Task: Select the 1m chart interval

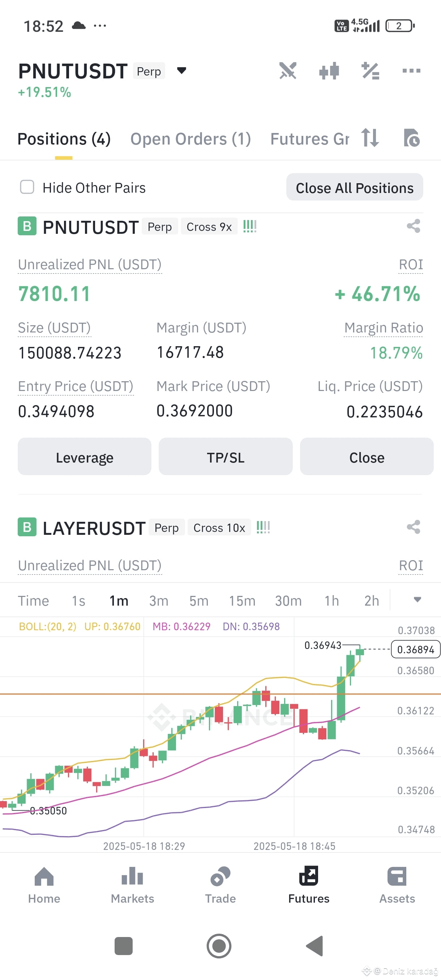Action: tap(119, 601)
